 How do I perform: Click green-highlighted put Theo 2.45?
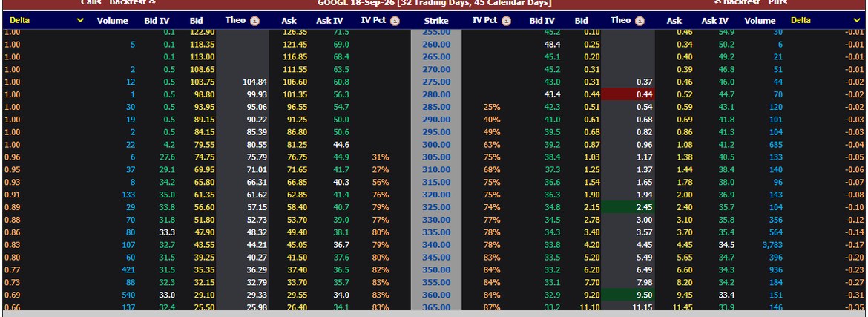[628, 207]
